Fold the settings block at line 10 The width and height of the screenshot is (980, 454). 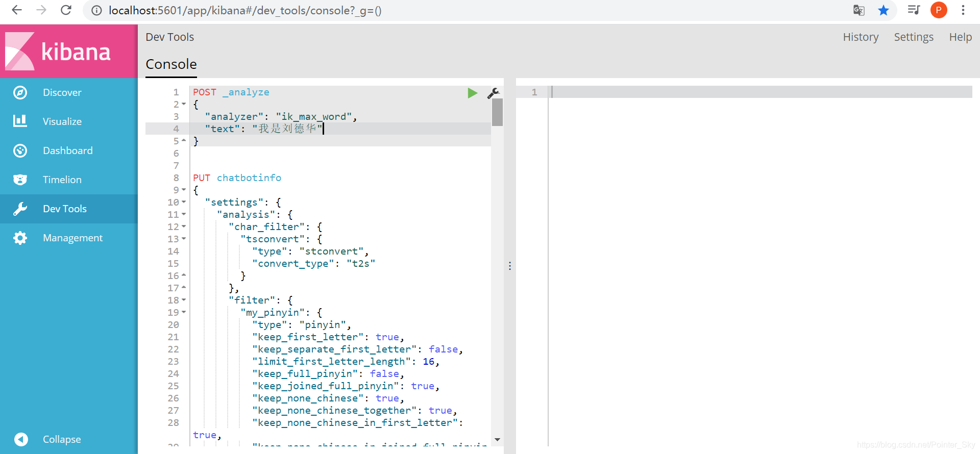coord(184,202)
